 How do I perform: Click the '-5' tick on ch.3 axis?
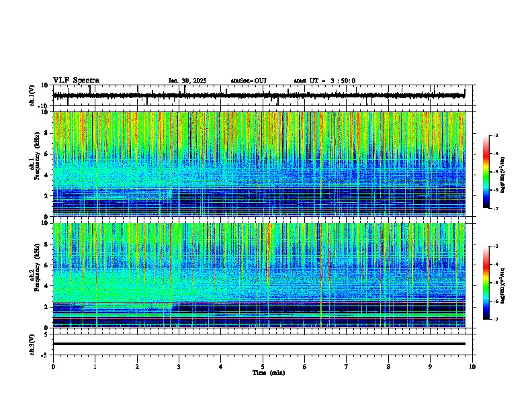(x=45, y=355)
